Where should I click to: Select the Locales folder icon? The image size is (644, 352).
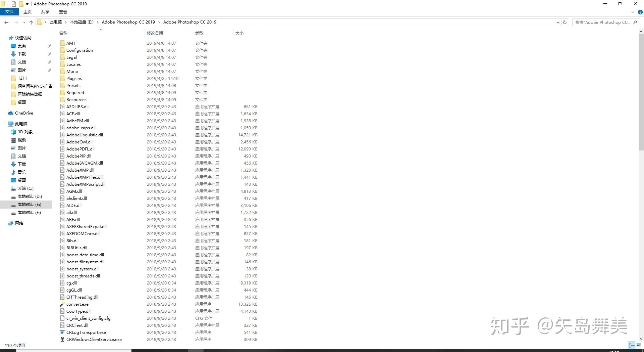(x=62, y=64)
